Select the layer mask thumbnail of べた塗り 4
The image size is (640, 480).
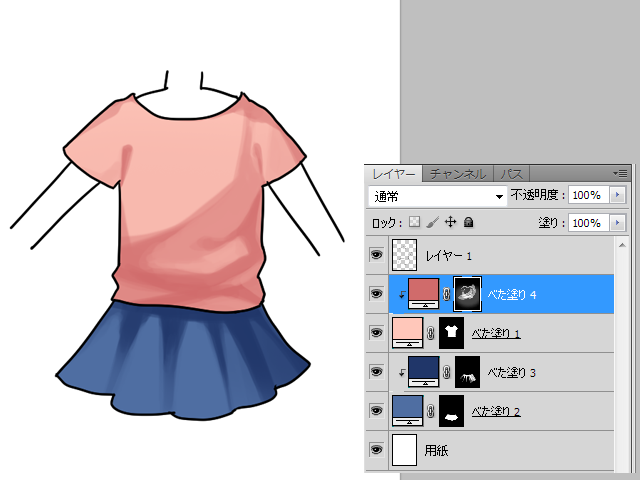point(468,293)
